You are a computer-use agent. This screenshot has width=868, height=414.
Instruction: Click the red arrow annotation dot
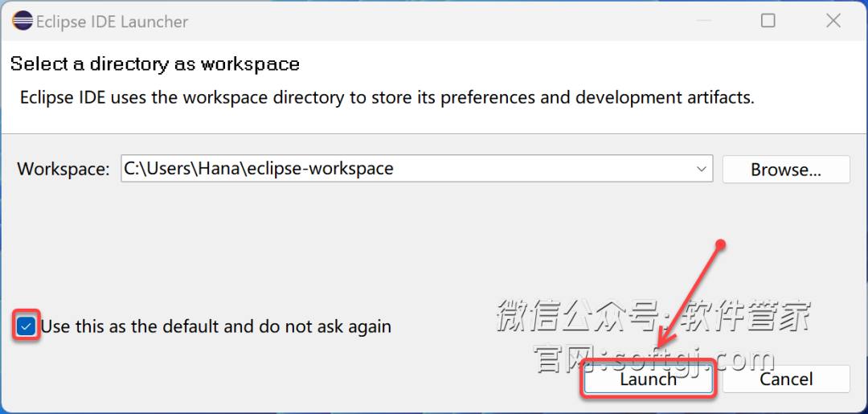point(720,244)
